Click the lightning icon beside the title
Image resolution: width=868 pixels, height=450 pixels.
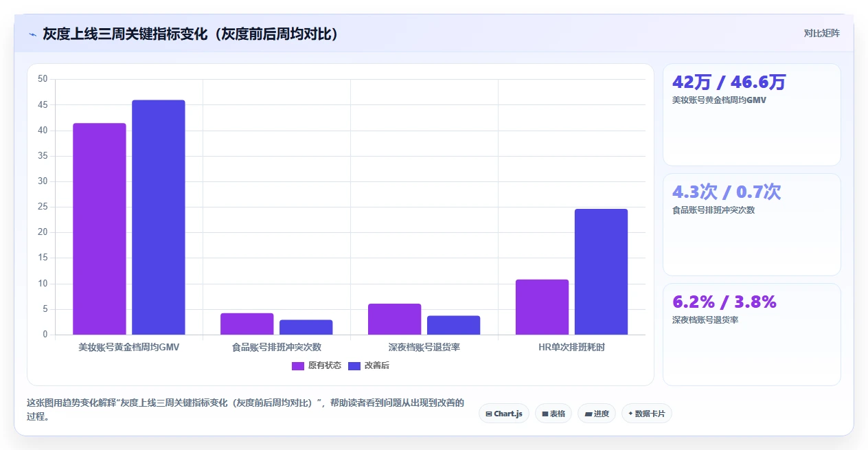[32, 34]
